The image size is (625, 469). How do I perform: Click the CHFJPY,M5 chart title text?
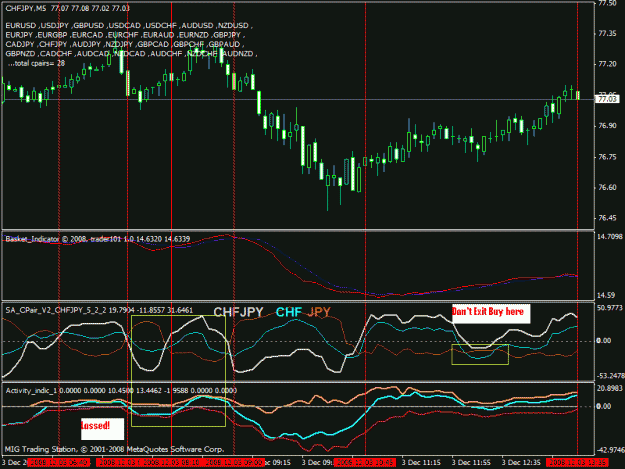click(67, 8)
